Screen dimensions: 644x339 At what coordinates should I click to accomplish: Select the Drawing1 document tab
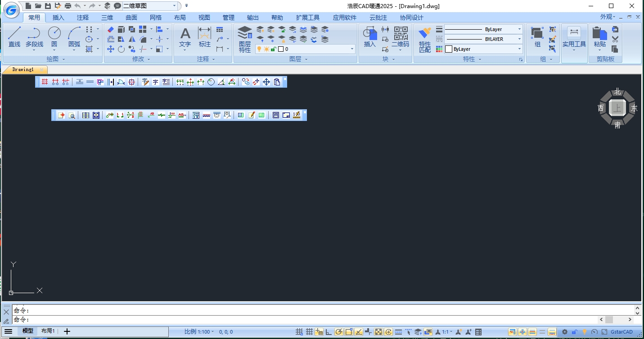[23, 70]
